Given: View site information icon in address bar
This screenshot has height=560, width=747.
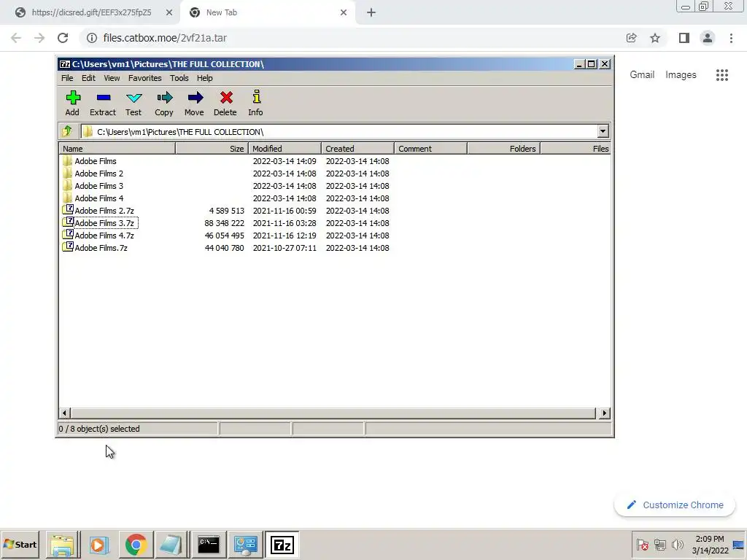Looking at the screenshot, I should [x=92, y=38].
